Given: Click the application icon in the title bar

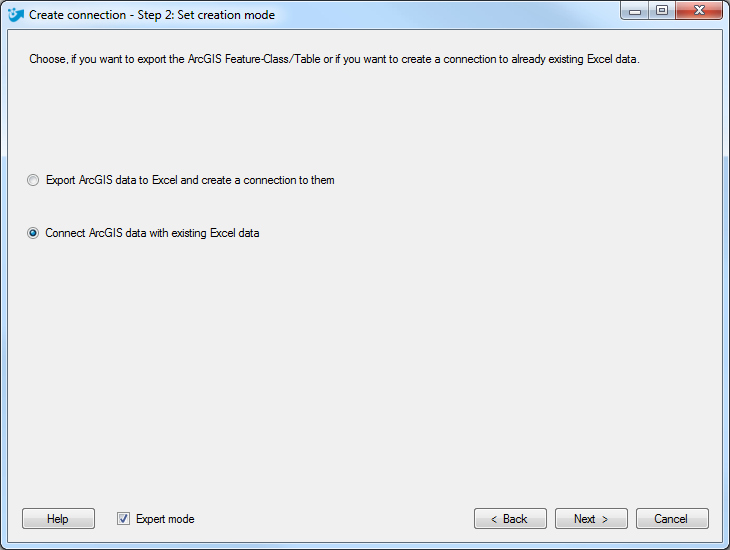Looking at the screenshot, I should pos(16,15).
